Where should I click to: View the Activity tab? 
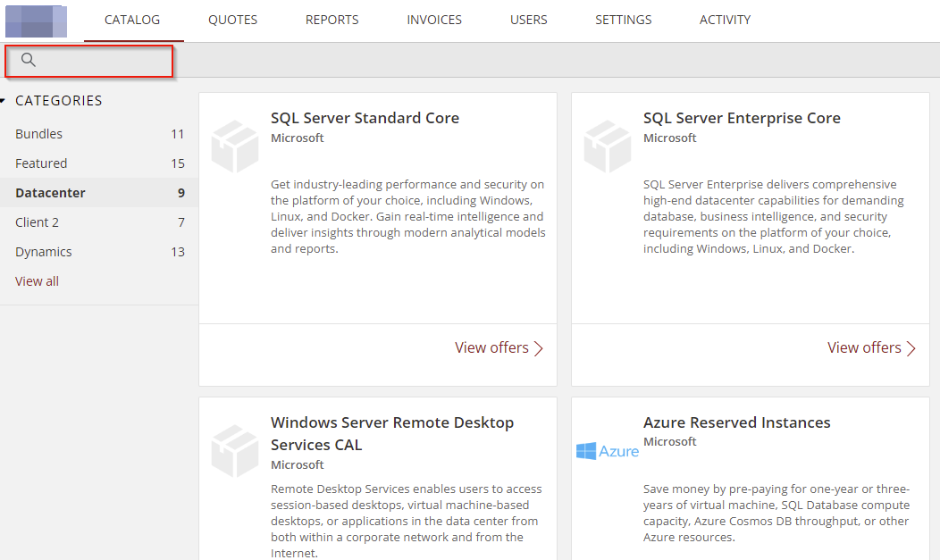point(725,20)
